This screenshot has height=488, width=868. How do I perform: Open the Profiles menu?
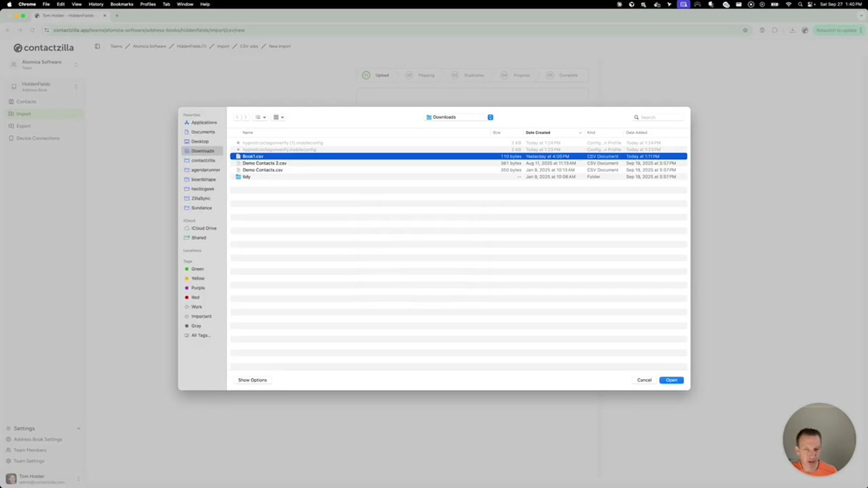pyautogui.click(x=148, y=4)
